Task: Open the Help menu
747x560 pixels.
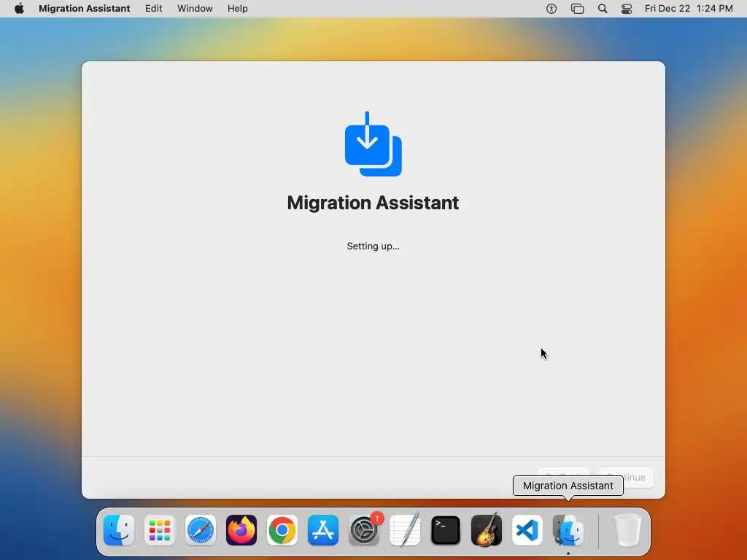Action: tap(237, 9)
